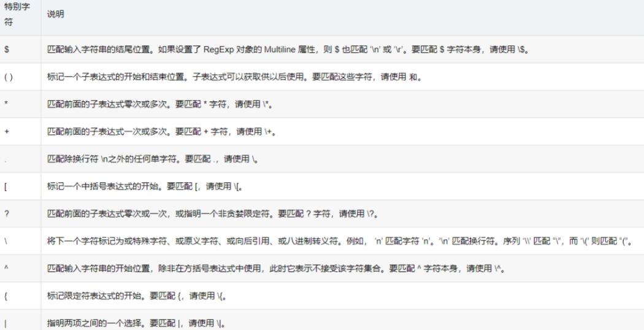The height and width of the screenshot is (330, 644).
Task: Click the * asterisk symbol cell
Action: [6, 105]
